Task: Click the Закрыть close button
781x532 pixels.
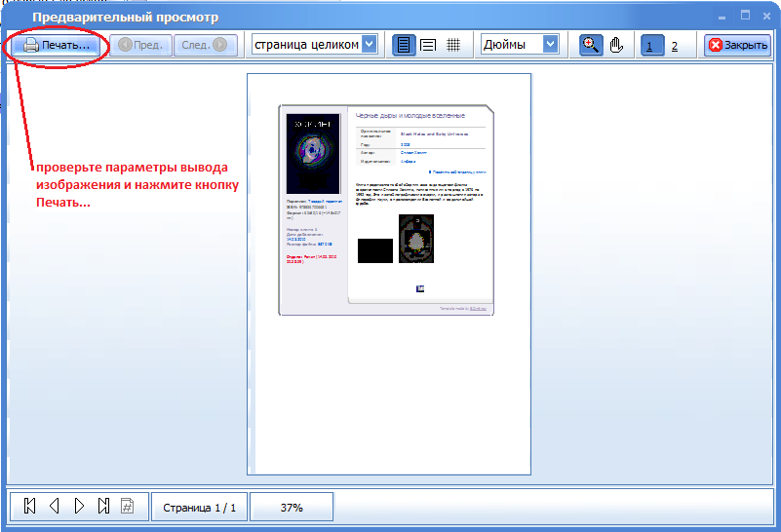Action: coord(738,45)
